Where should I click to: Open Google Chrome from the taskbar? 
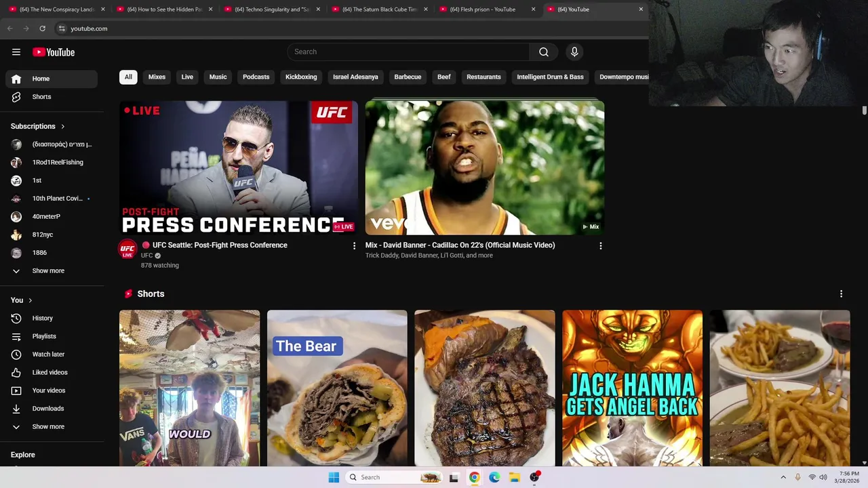tap(474, 477)
